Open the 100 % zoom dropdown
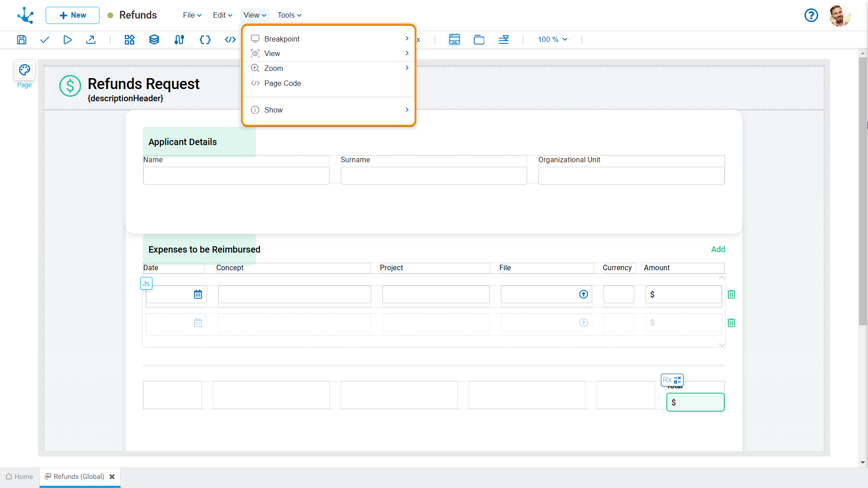The image size is (868, 488). coord(552,40)
